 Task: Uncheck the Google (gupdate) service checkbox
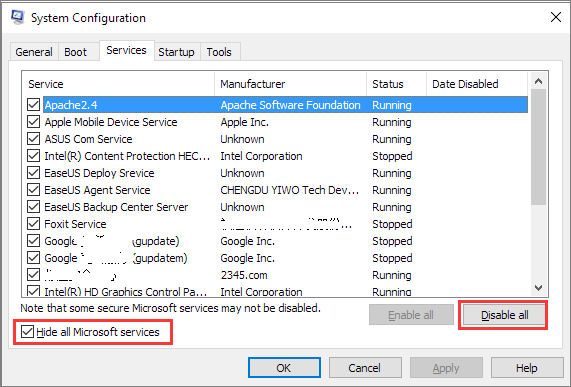coord(34,241)
